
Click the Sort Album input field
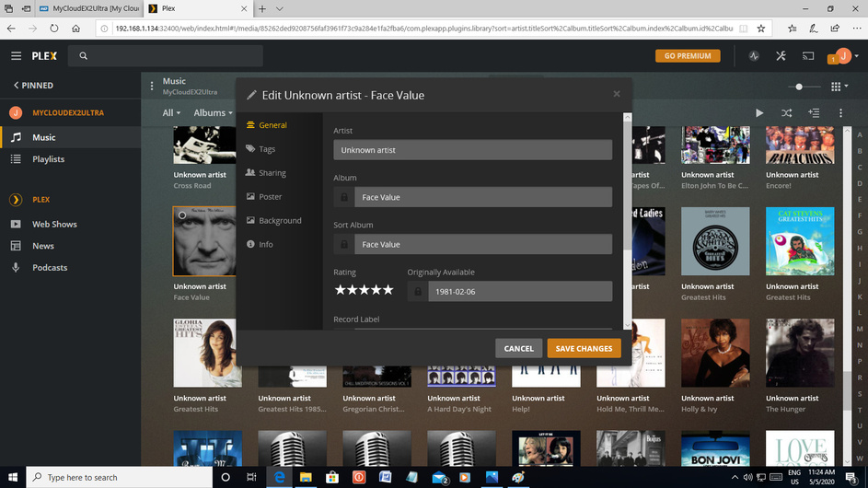coord(483,244)
